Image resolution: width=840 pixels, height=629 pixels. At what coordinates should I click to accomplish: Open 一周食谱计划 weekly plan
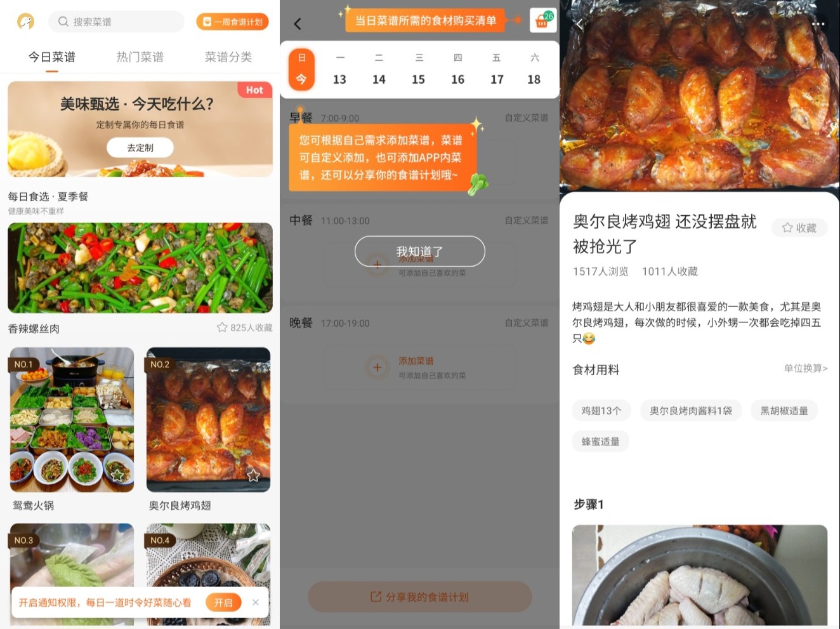coord(232,22)
